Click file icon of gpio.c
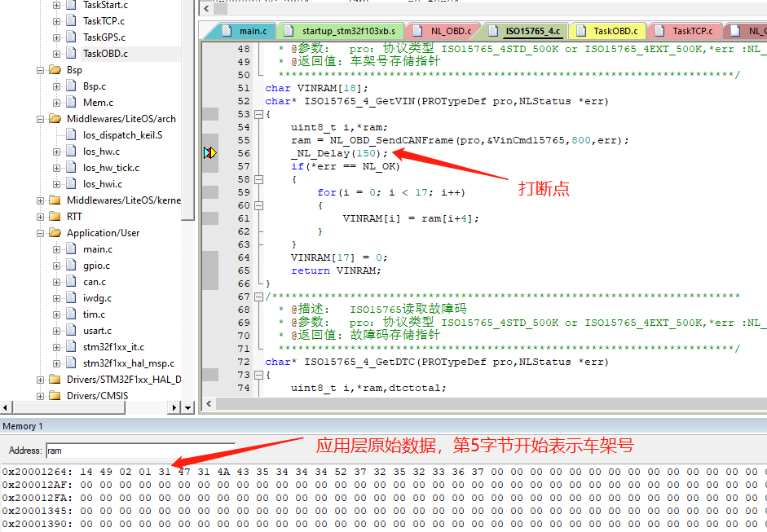767x532 pixels. [x=71, y=265]
